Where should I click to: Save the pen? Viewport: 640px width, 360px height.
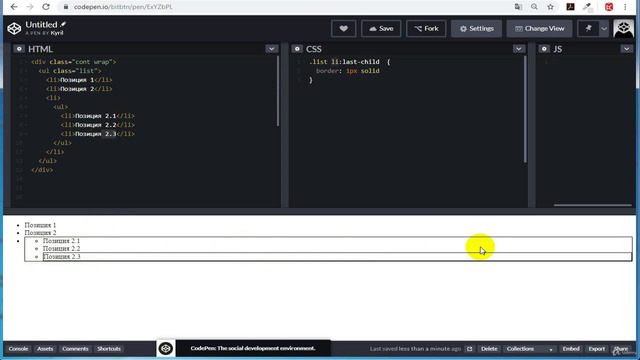coord(381,29)
